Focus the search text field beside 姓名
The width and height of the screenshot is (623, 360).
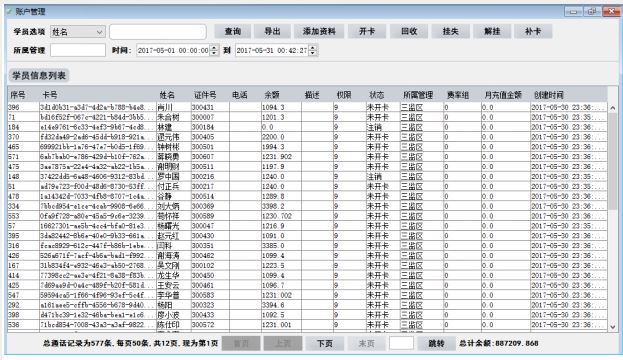pos(158,32)
